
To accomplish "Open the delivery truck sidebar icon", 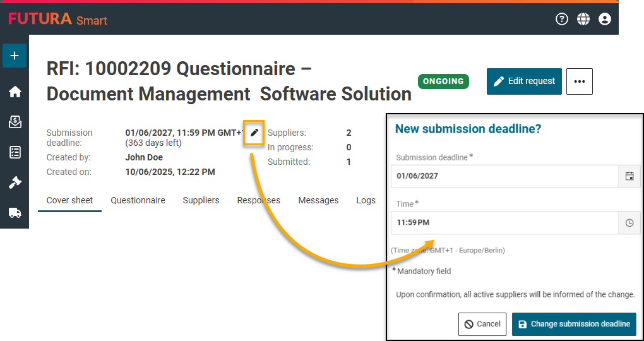I will click(x=15, y=213).
